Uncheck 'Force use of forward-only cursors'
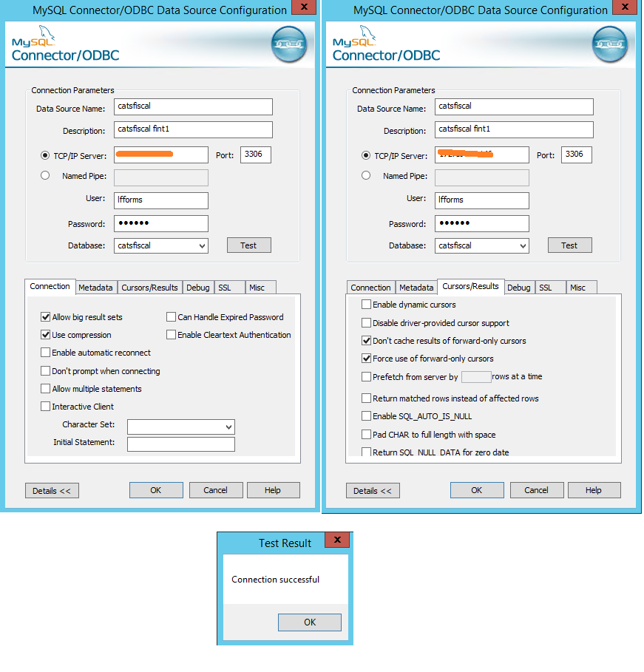Viewport: 644px width, 672px height. pos(366,359)
